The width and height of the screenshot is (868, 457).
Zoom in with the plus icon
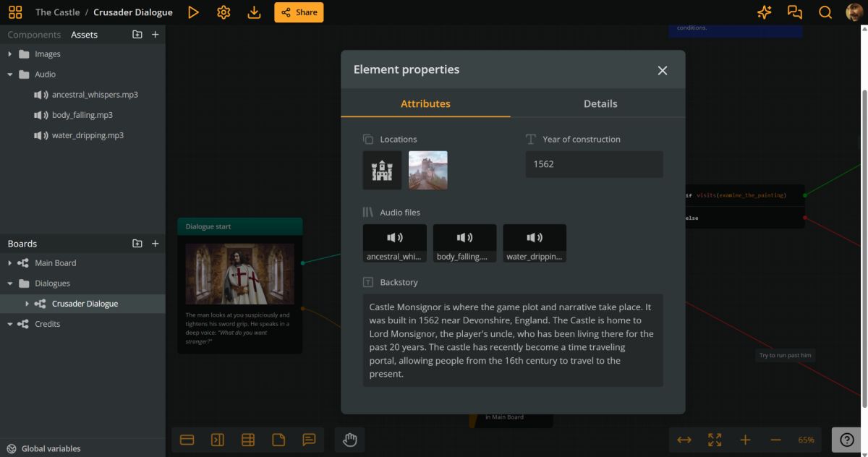745,440
